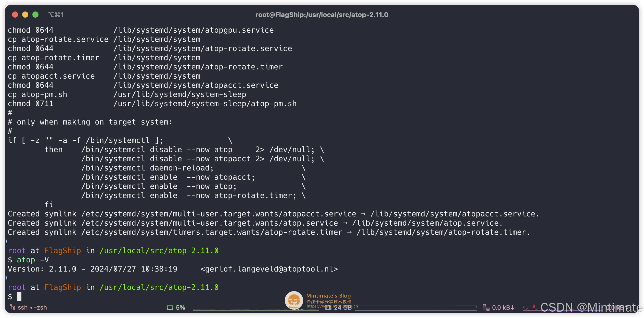This screenshot has width=644, height=318.
Task: Click the CPU chip icon showing 5%
Action: pyautogui.click(x=170, y=307)
